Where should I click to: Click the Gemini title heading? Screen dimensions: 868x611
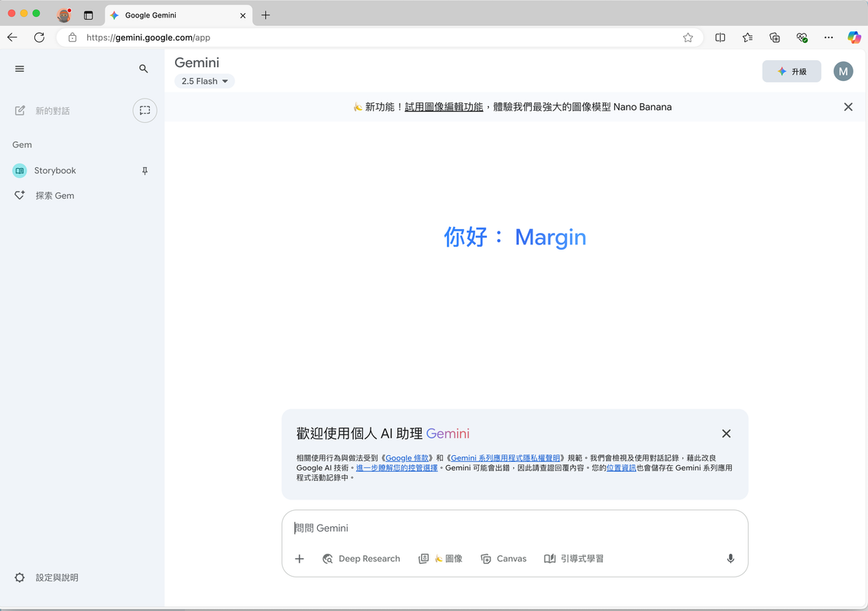click(197, 63)
